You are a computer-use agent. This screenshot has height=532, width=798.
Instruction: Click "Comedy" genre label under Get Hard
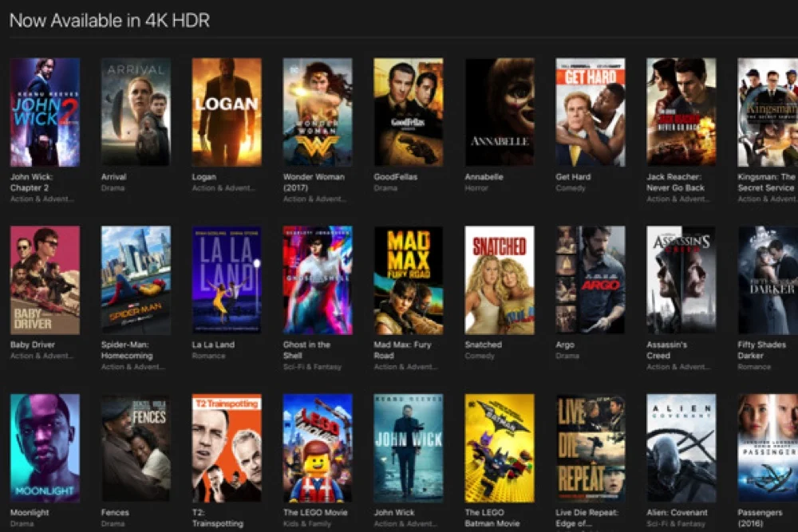(571, 188)
